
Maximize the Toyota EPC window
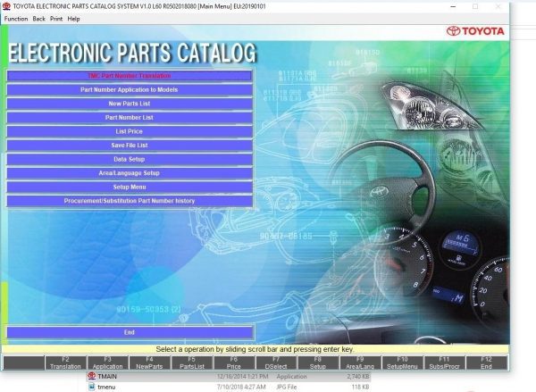475,6
